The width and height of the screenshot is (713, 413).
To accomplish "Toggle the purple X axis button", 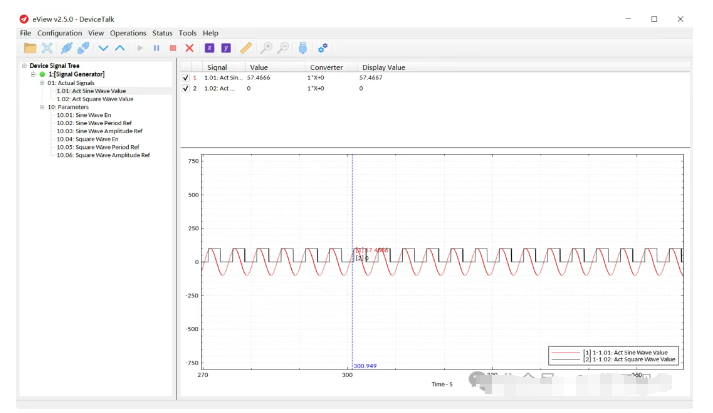I will [209, 48].
